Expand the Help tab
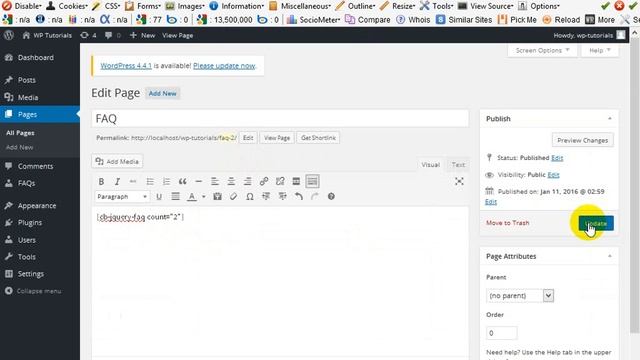Viewport: 640px width, 360px height. pyautogui.click(x=600, y=50)
